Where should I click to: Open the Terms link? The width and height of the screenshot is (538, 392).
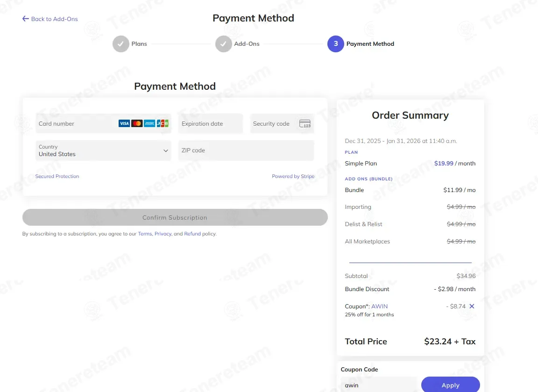pos(145,234)
